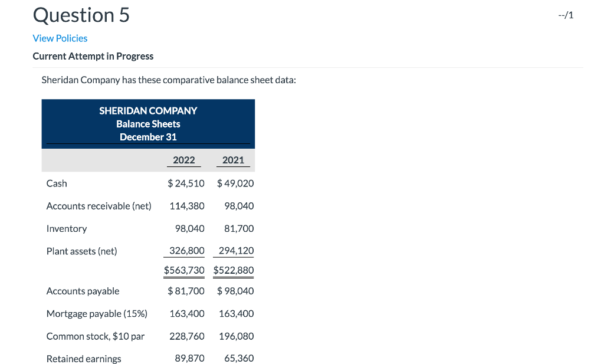This screenshot has width=604, height=364.
Task: Select the Accounts receivable (net) label
Action: click(99, 206)
